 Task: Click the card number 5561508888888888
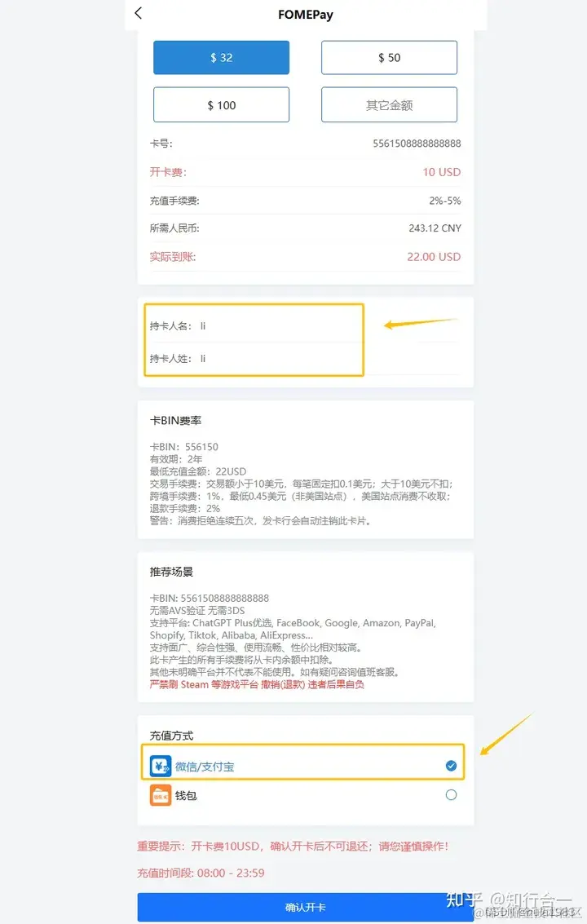click(x=417, y=144)
